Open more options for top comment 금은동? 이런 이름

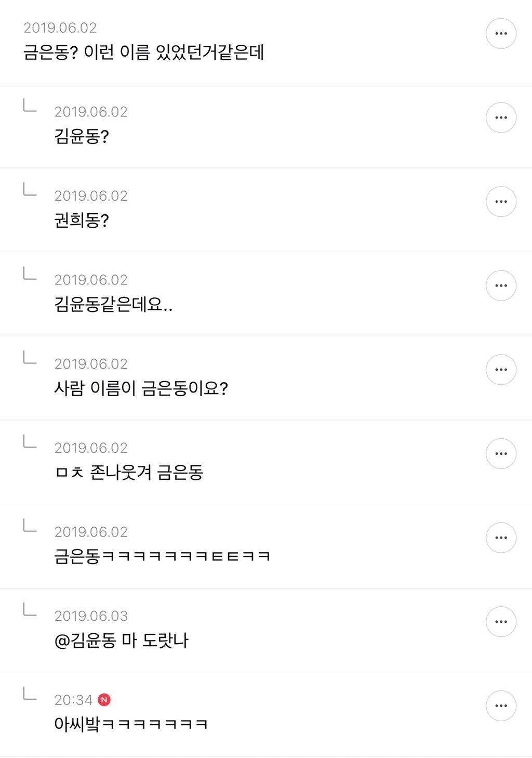pyautogui.click(x=501, y=34)
